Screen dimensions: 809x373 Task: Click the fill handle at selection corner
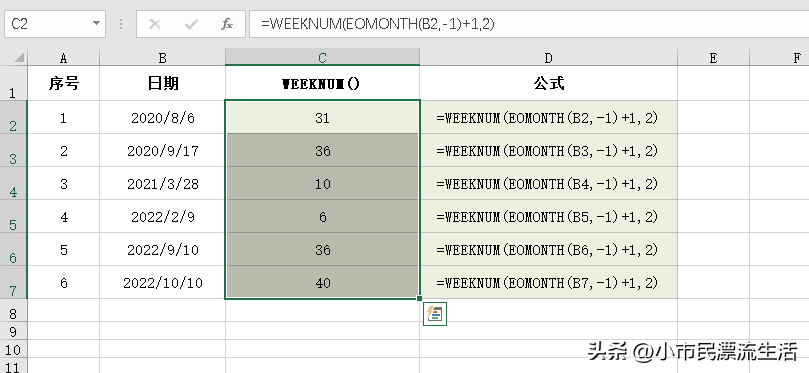tap(419, 298)
